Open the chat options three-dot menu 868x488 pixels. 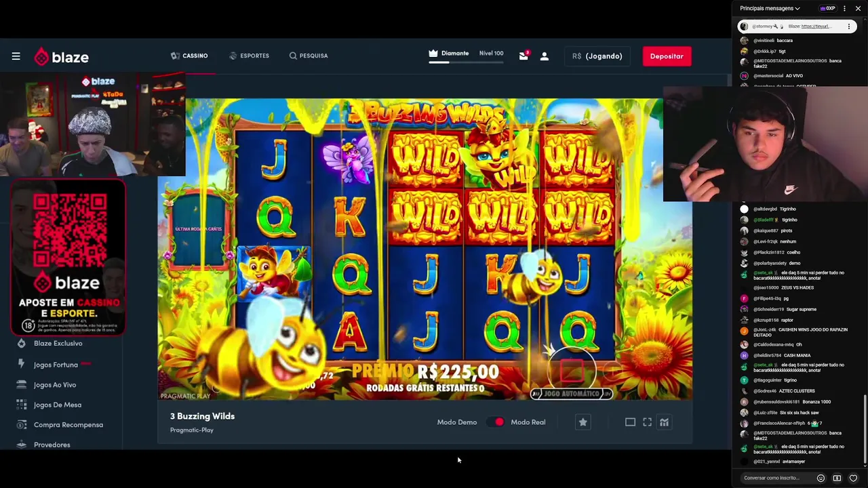coord(844,8)
